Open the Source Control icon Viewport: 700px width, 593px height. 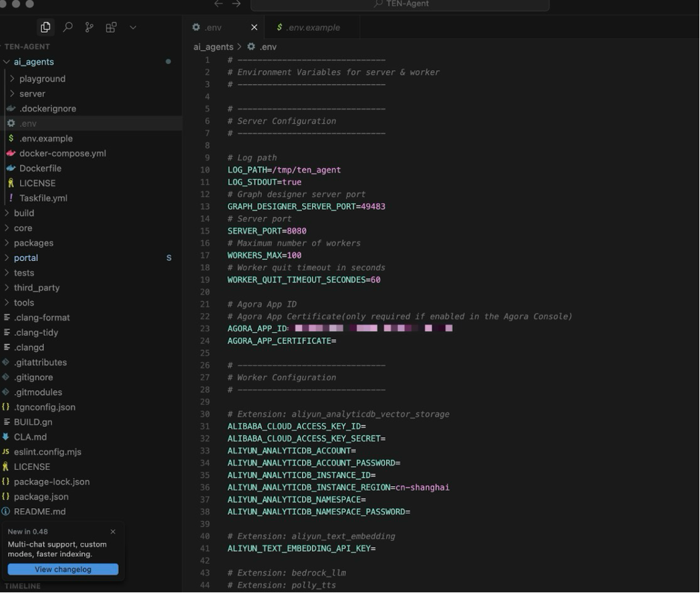click(x=90, y=27)
